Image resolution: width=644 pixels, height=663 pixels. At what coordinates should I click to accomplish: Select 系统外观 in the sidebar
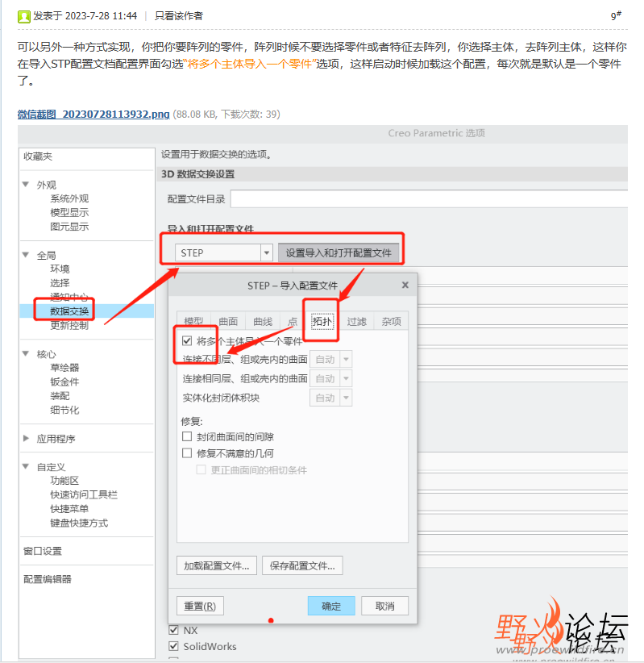point(69,198)
